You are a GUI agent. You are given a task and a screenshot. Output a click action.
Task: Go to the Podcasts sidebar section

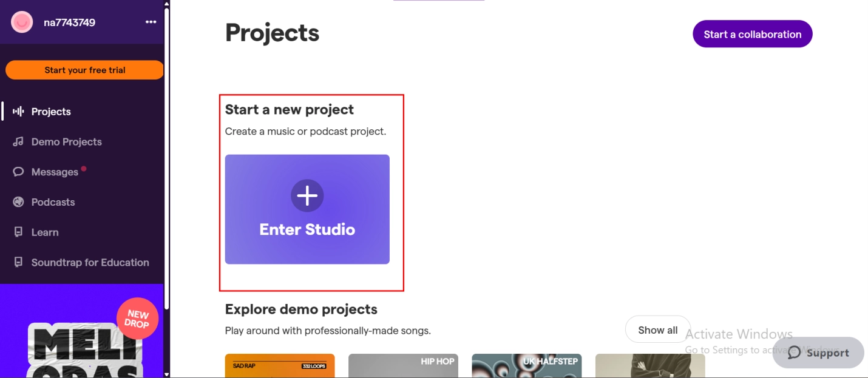coord(53,202)
